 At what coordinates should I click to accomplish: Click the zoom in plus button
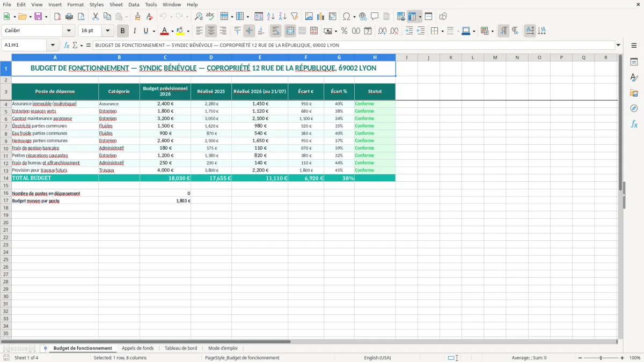click(623, 358)
